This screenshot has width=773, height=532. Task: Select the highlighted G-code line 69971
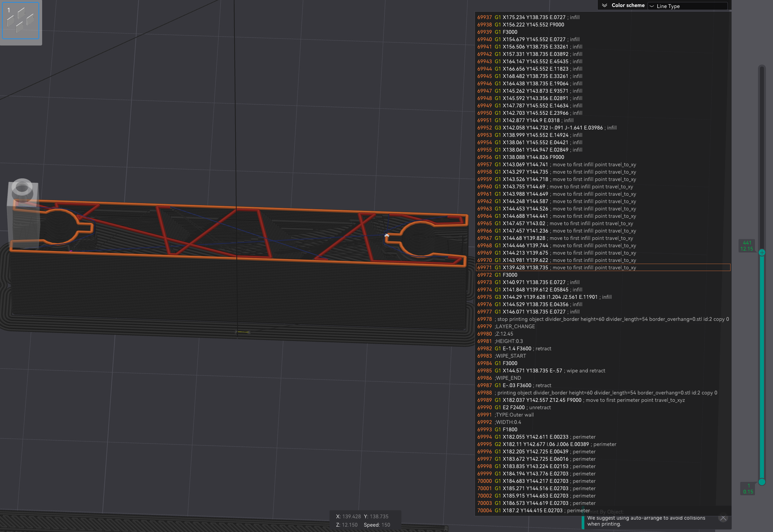pyautogui.click(x=569, y=267)
